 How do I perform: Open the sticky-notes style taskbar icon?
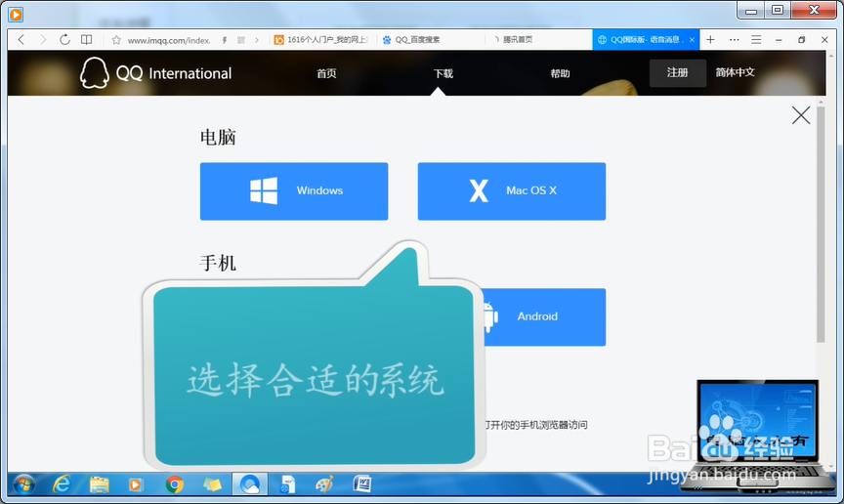click(212, 484)
